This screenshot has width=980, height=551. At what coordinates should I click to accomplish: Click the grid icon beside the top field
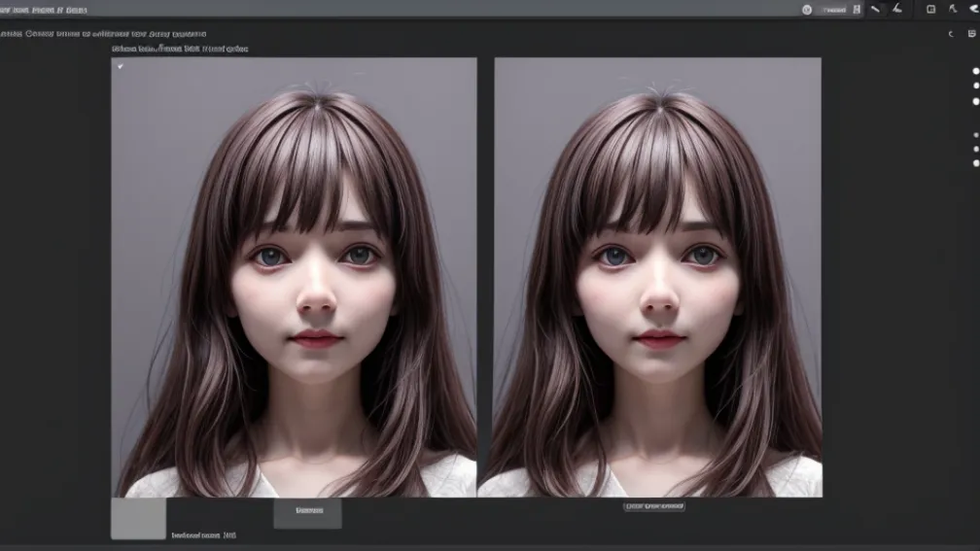pos(857,10)
